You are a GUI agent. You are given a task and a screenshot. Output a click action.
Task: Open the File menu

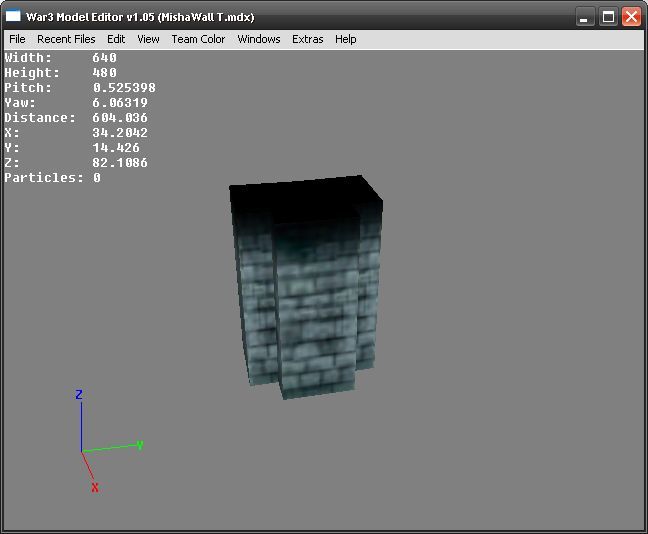point(17,39)
